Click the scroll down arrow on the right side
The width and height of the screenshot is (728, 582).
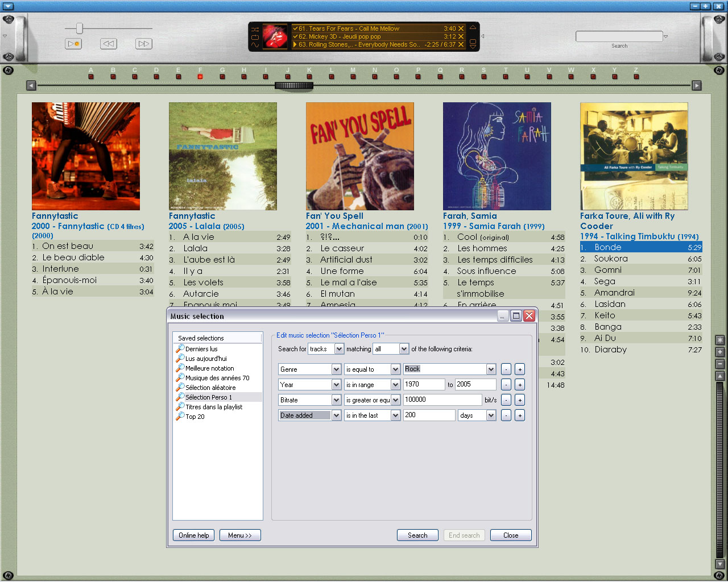(720, 564)
